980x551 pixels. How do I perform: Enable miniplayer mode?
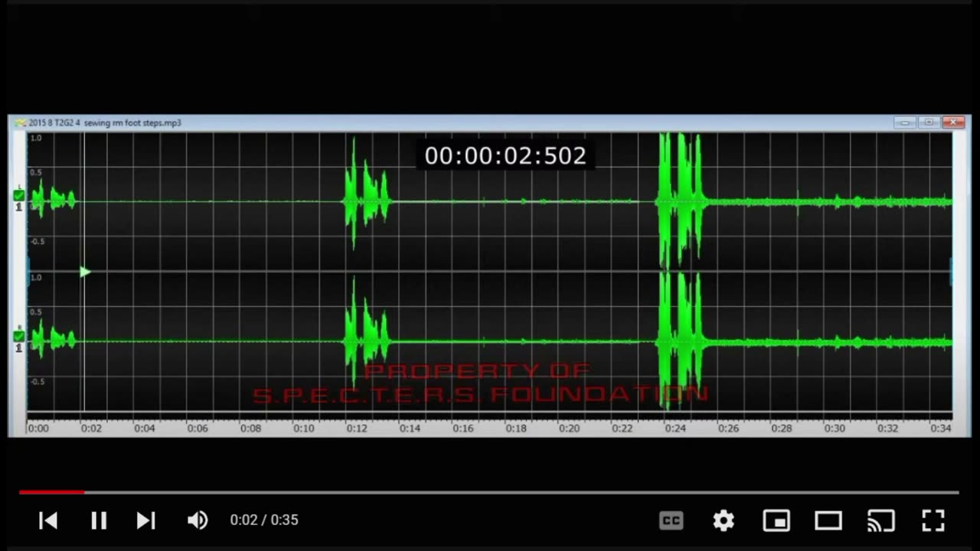[776, 520]
